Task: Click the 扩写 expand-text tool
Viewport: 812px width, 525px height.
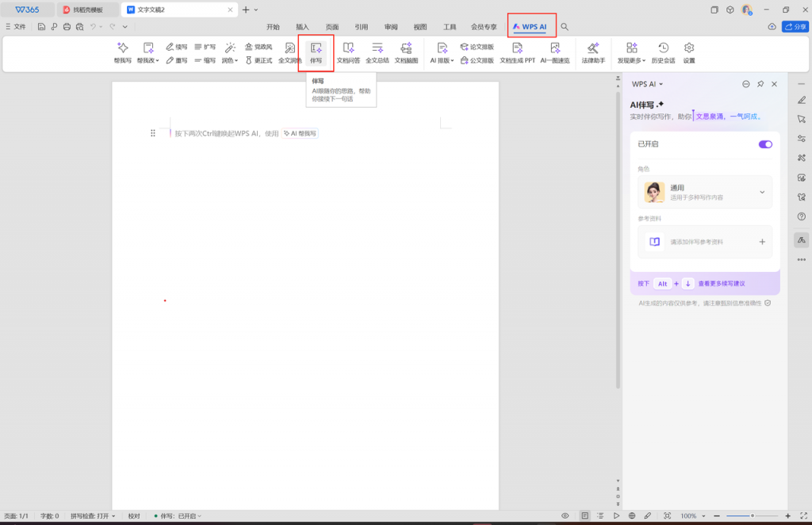Action: point(205,47)
